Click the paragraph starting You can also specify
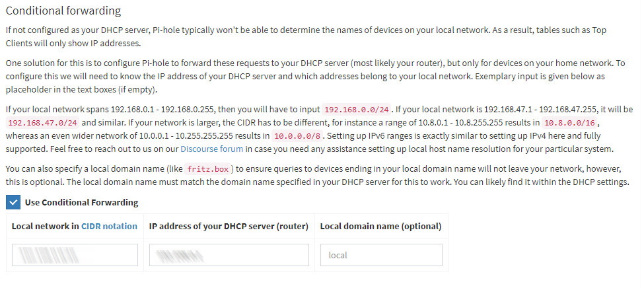The image size is (644, 288). pyautogui.click(x=318, y=176)
